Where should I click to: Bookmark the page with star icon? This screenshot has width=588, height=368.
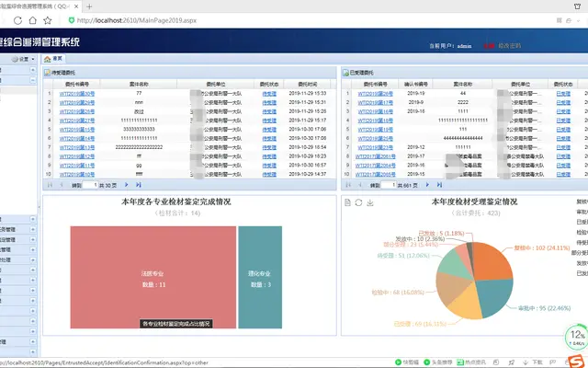coord(47,20)
